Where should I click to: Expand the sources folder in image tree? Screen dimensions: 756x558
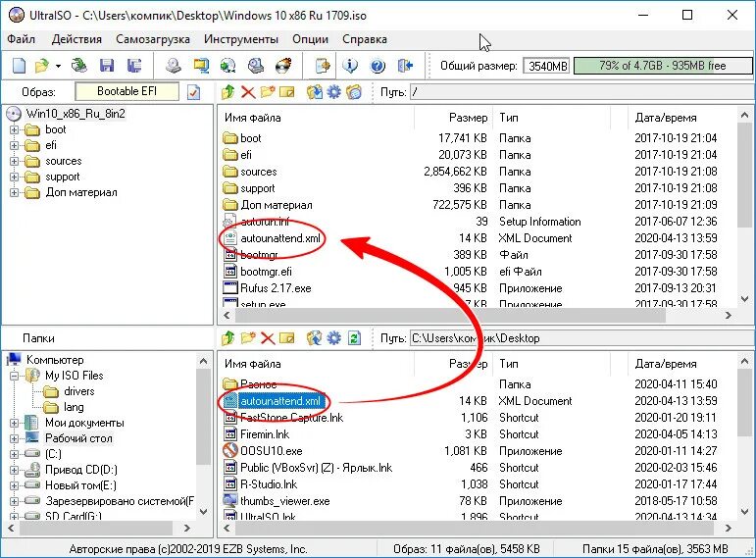click(14, 162)
